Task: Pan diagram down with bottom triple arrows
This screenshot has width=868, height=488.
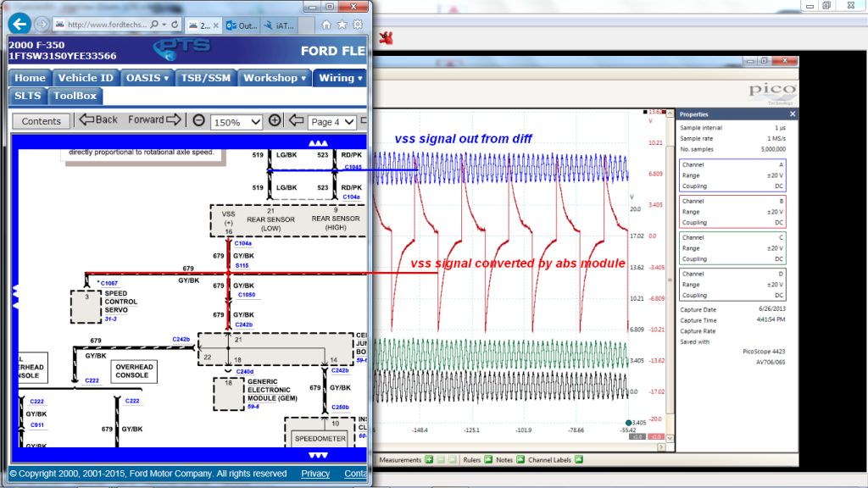Action: click(318, 455)
